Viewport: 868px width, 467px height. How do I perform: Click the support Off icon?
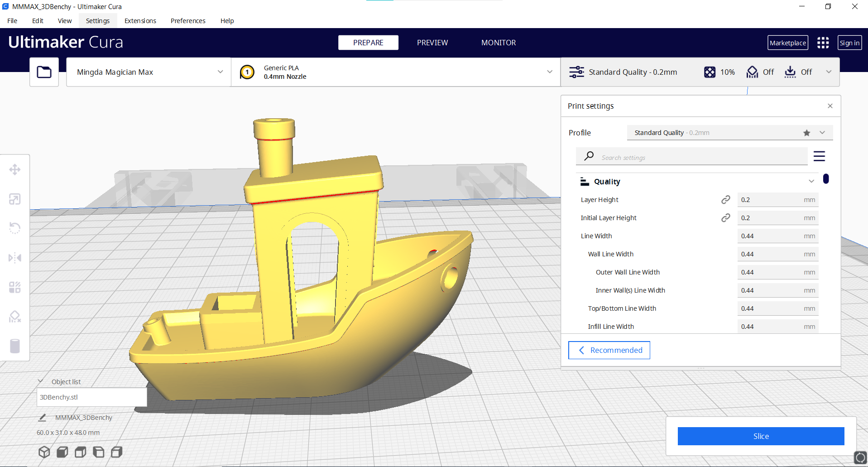click(752, 72)
